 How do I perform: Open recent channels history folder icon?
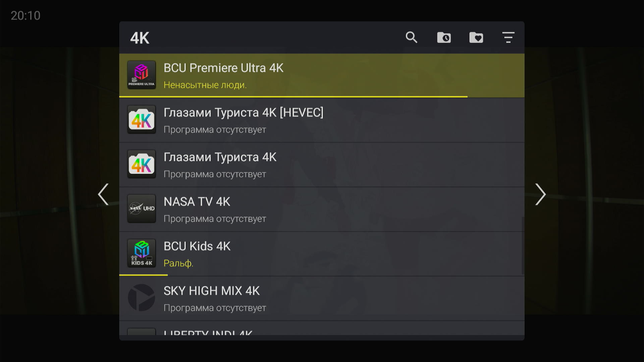coord(444,38)
